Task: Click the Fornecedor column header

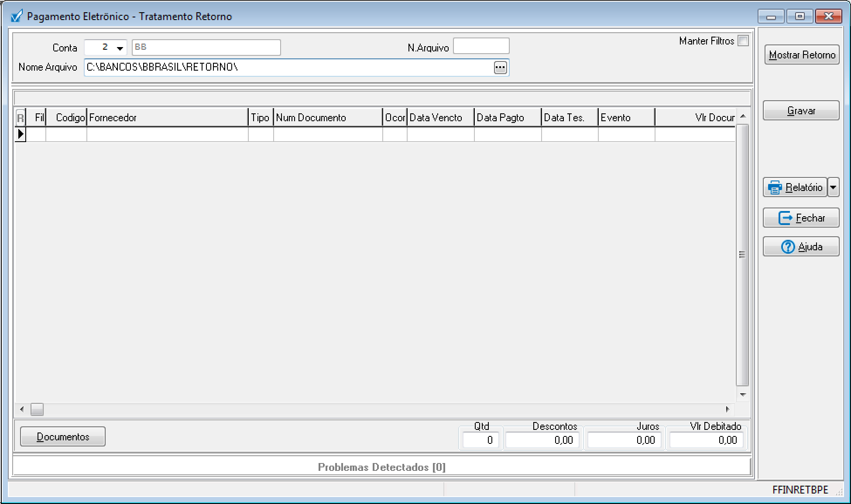Action: click(168, 118)
